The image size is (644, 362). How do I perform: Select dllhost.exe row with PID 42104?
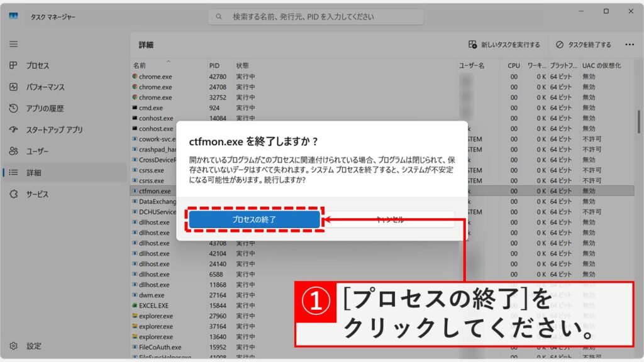(382, 253)
